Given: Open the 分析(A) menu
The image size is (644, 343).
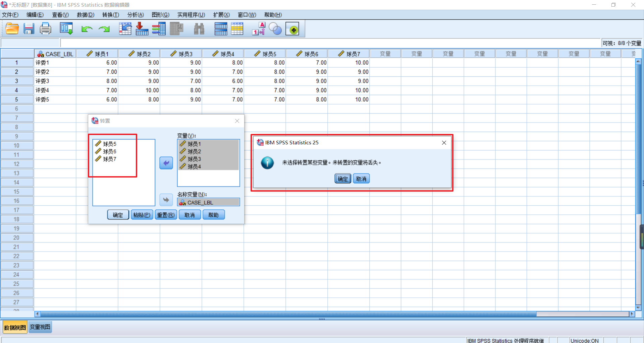Looking at the screenshot, I should (x=136, y=15).
